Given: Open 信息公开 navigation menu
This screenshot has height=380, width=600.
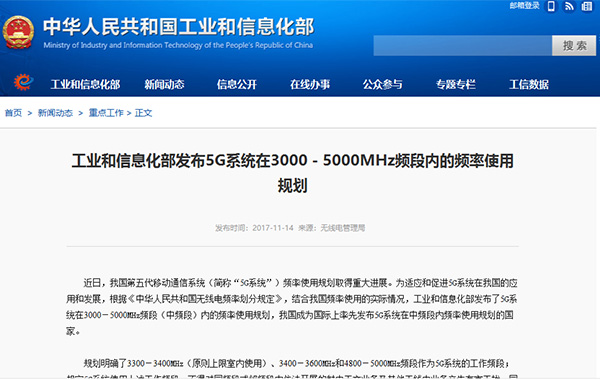Looking at the screenshot, I should [237, 85].
